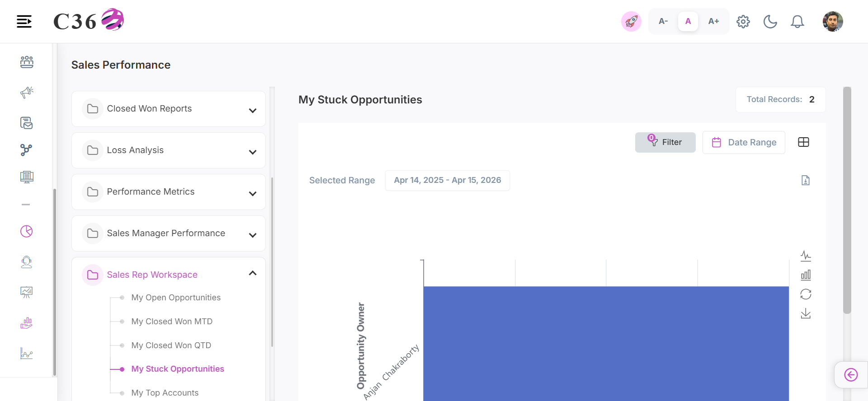The width and height of the screenshot is (868, 401).
Task: Open the line graph sidebar icon
Action: (x=27, y=353)
